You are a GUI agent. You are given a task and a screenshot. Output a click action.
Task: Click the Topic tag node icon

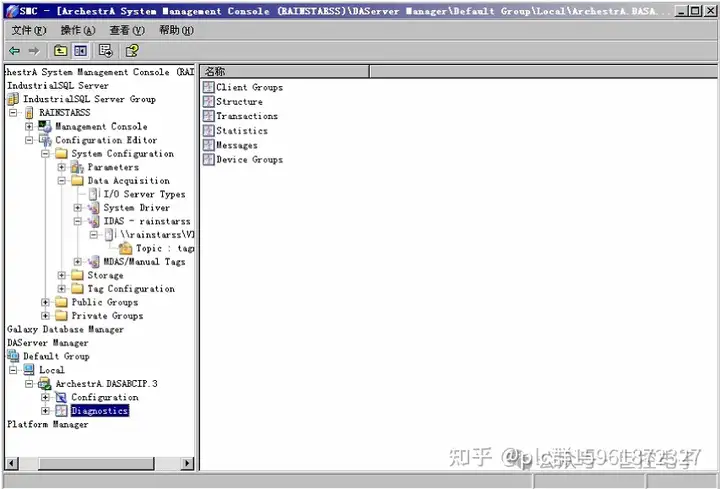pyautogui.click(x=125, y=248)
